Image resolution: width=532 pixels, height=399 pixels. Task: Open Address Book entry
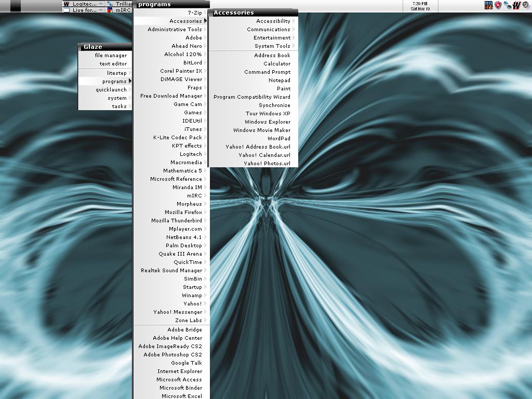tap(254, 55)
